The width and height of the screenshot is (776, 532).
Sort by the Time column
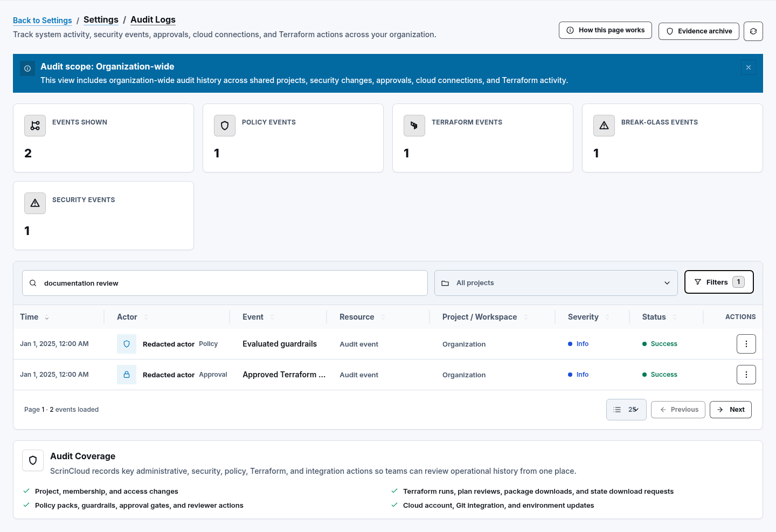coord(34,317)
